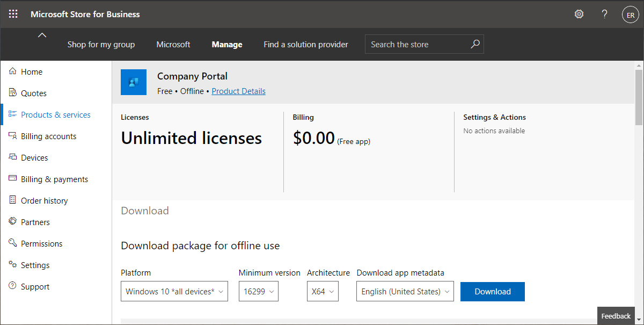Click the search magnifier icon
Image resolution: width=644 pixels, height=325 pixels.
point(475,44)
